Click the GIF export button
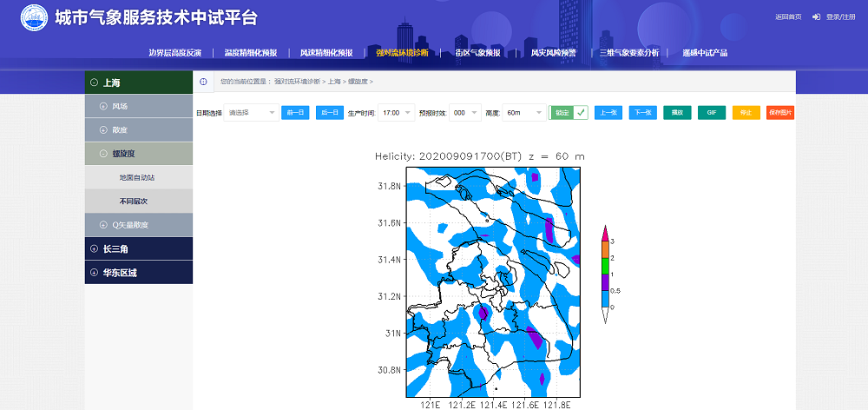 pos(712,112)
